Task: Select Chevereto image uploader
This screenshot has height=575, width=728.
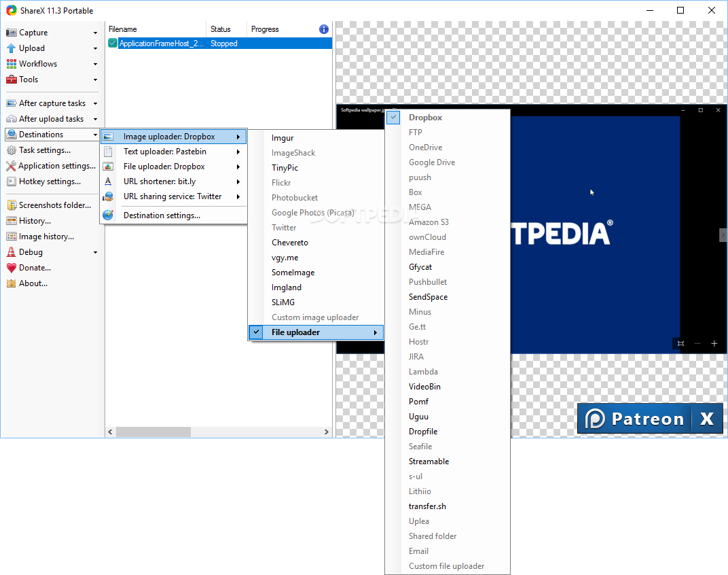Action: [x=316, y=243]
